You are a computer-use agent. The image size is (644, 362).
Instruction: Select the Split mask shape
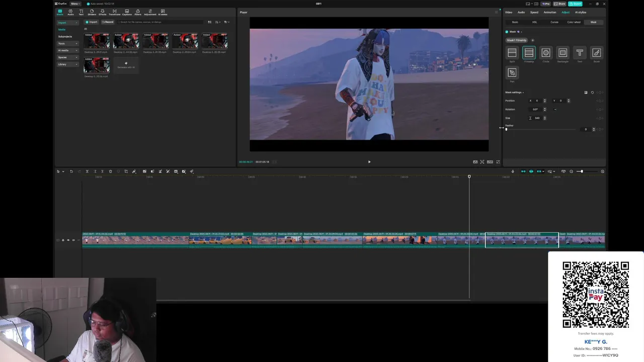pyautogui.click(x=512, y=53)
